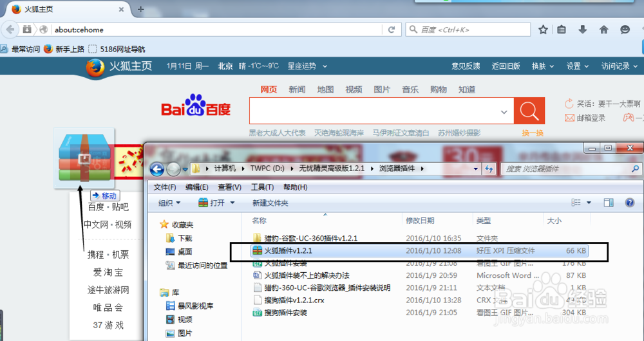644x341 pixels.
Task: Click the 意见反馈 link
Action: tap(466, 66)
